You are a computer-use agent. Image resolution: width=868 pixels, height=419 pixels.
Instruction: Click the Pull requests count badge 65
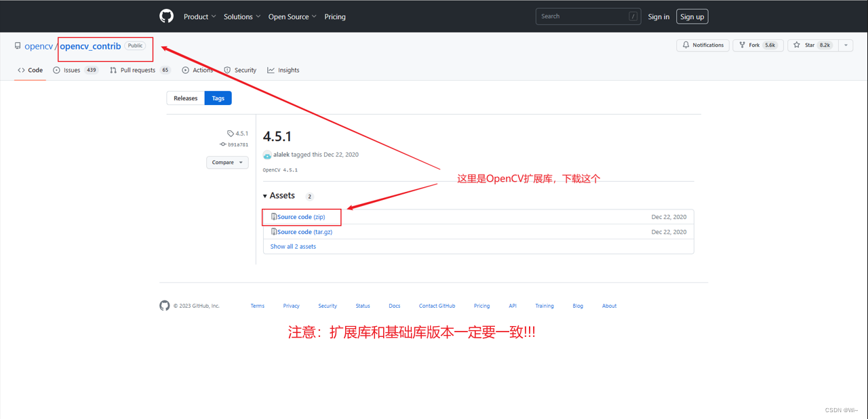click(x=165, y=70)
